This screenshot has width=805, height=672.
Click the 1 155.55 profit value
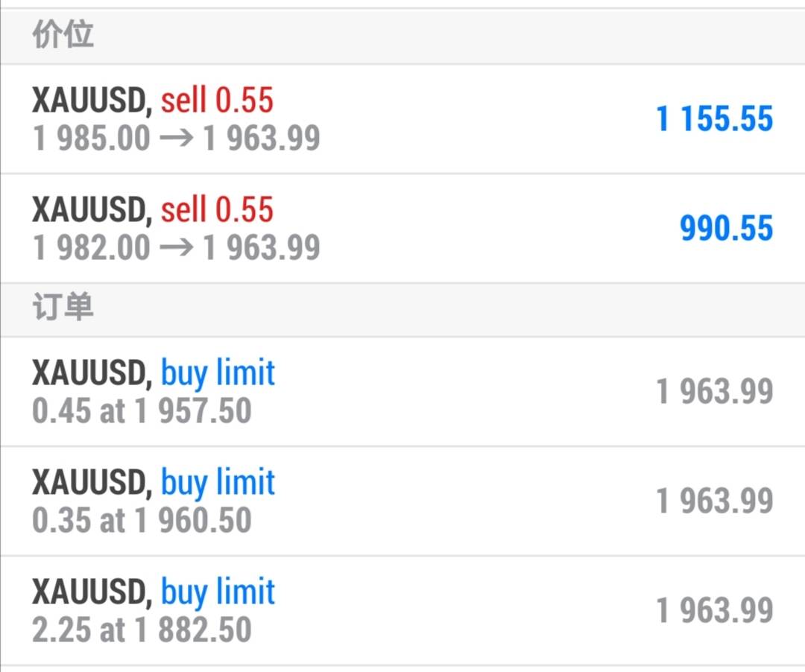(x=714, y=119)
